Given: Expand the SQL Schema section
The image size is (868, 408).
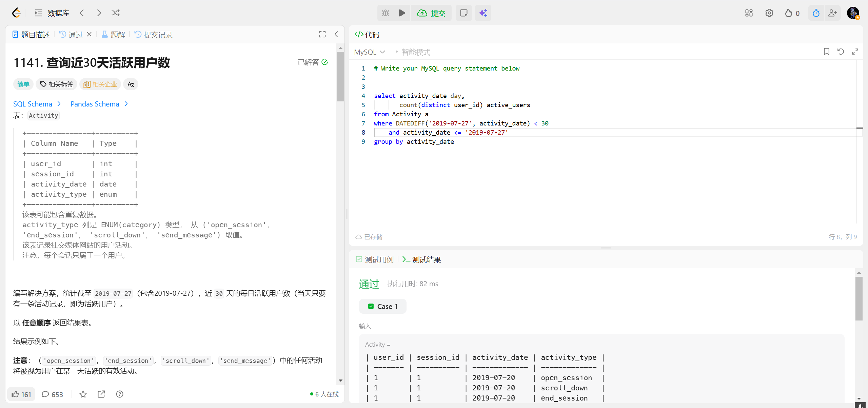Looking at the screenshot, I should 37,104.
